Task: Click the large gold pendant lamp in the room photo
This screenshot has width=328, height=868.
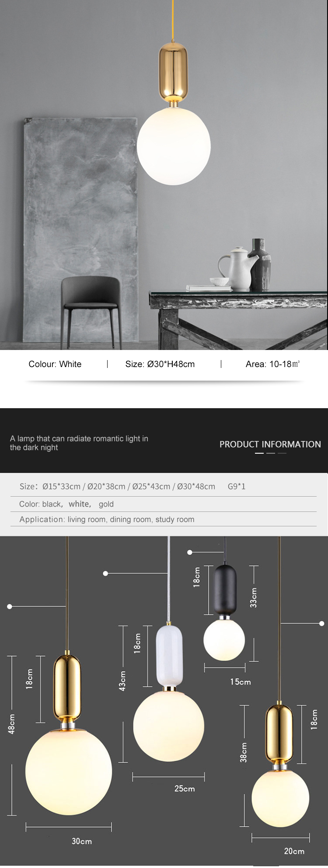Action: (174, 114)
